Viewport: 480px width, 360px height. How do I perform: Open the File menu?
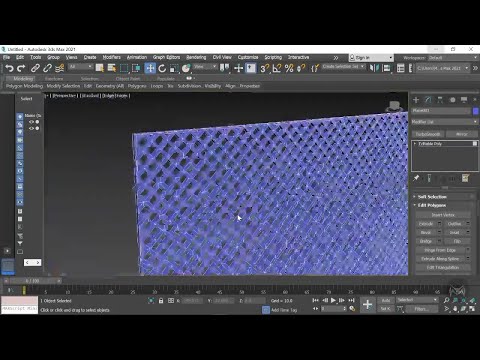coord(6,57)
